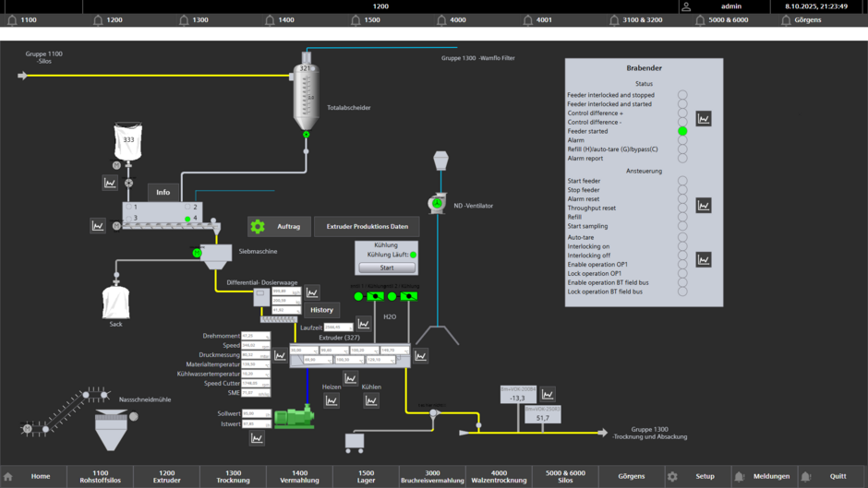The image size is (868, 488).
Task: Open the trend chart beside Brabender Status
Action: [x=704, y=119]
